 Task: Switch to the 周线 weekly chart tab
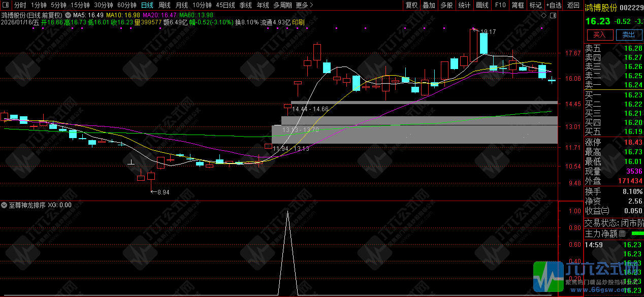pyautogui.click(x=165, y=5)
